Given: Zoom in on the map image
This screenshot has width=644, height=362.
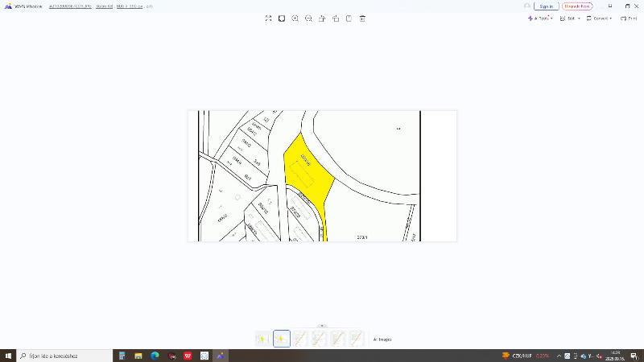Looking at the screenshot, I should pos(295,19).
